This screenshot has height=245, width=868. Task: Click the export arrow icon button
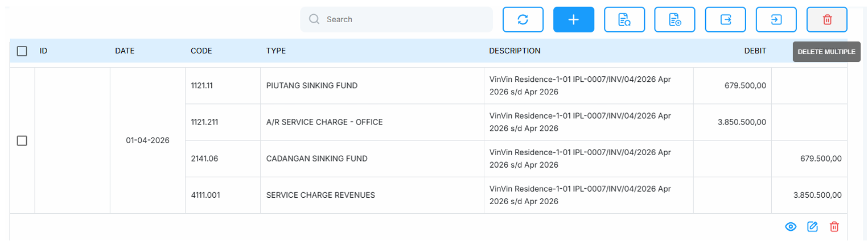coord(726,19)
